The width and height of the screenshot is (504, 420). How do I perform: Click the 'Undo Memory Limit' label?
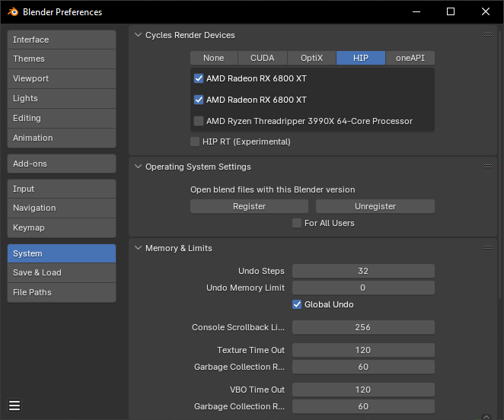(x=245, y=288)
